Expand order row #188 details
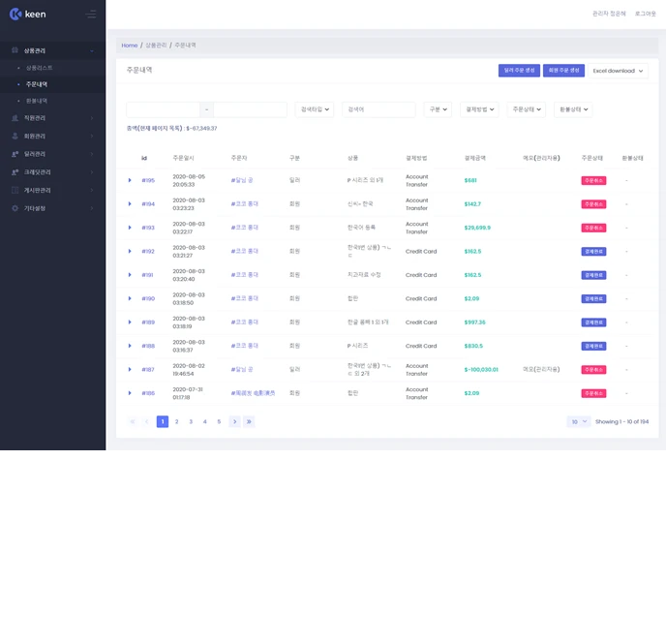 [x=130, y=346]
